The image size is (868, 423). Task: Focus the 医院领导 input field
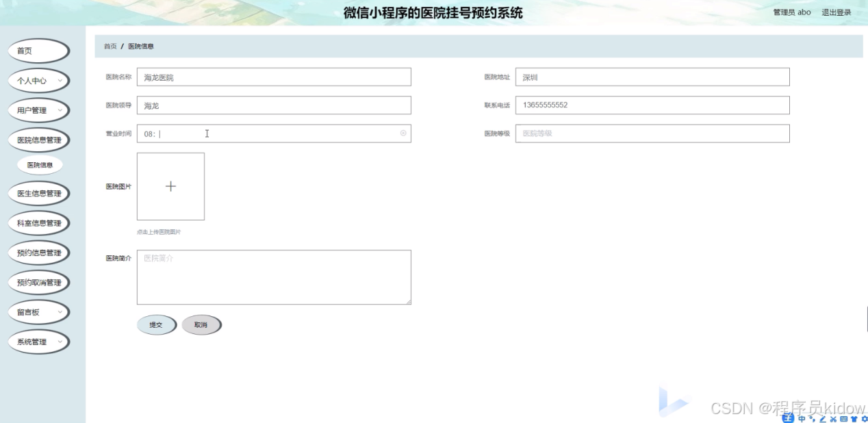pos(274,105)
